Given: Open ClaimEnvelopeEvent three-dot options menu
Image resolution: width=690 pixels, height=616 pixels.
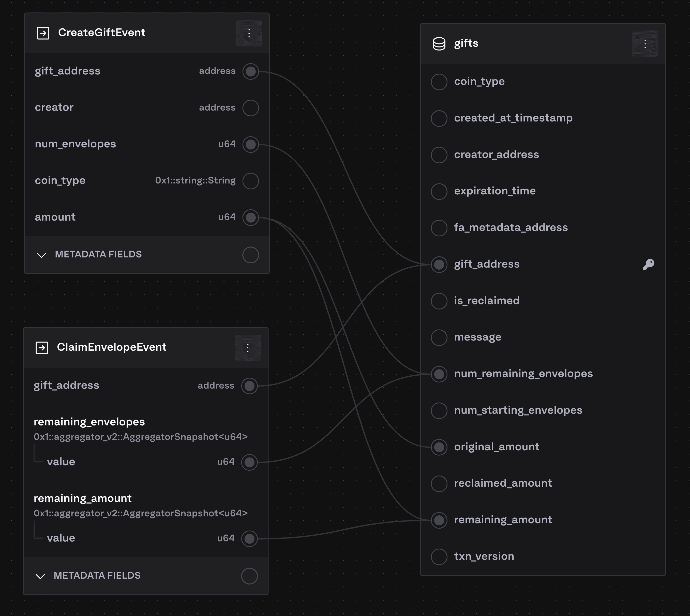Looking at the screenshot, I should [247, 348].
